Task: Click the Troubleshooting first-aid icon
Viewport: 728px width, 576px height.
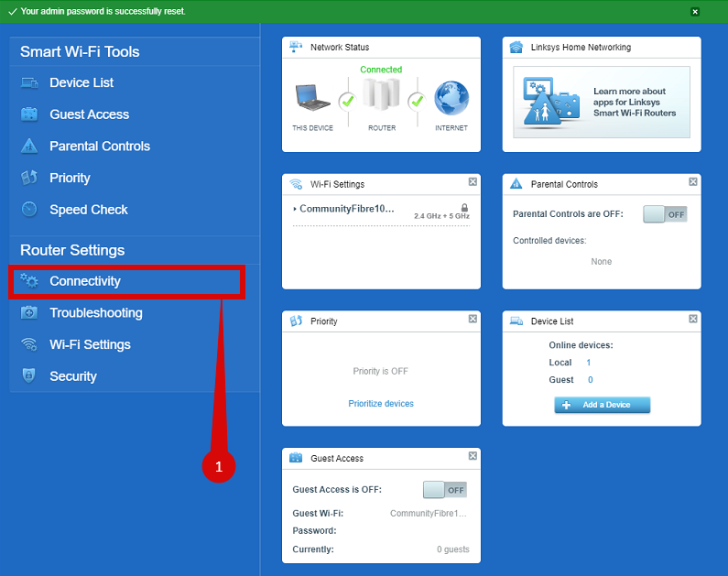Action: 29,313
